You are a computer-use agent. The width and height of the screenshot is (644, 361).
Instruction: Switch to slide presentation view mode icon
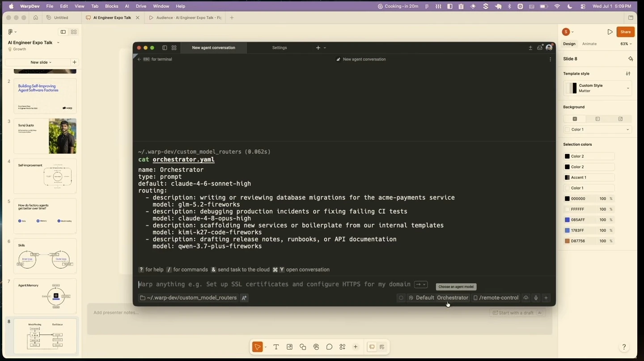pyautogui.click(x=372, y=347)
